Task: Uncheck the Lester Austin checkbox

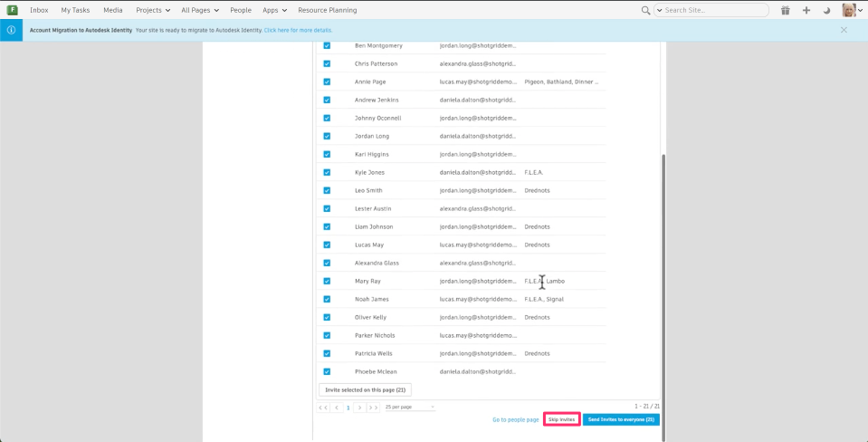Action: (x=327, y=208)
